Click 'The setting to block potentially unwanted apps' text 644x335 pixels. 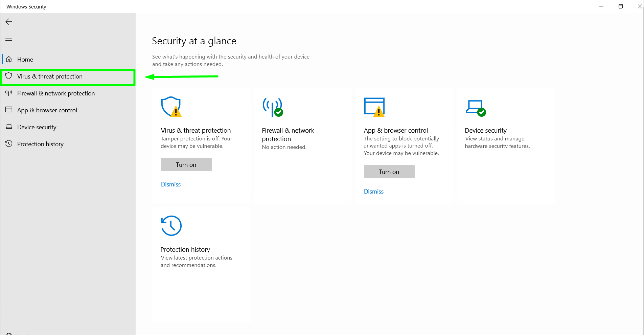click(401, 146)
